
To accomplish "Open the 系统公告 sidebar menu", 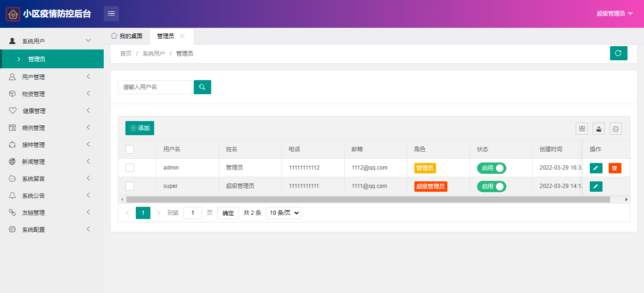I will 52,195.
